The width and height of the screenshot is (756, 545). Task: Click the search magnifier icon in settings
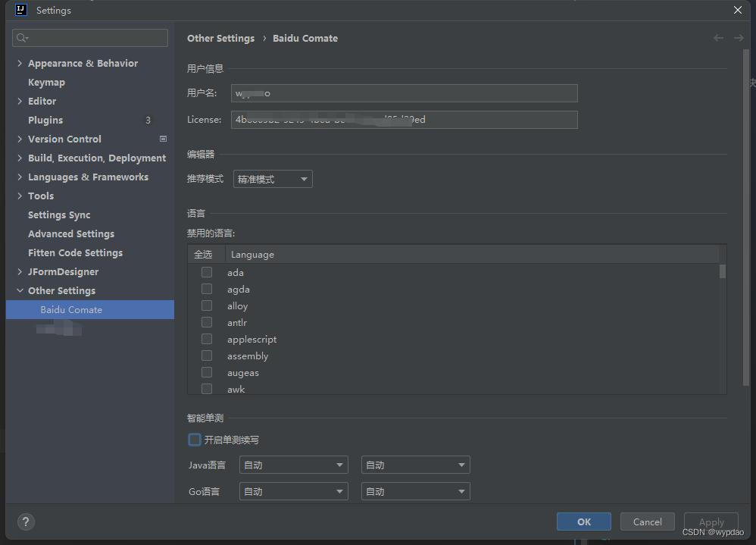[x=22, y=38]
